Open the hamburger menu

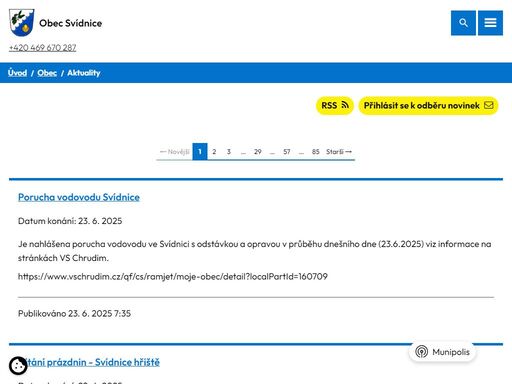click(490, 23)
